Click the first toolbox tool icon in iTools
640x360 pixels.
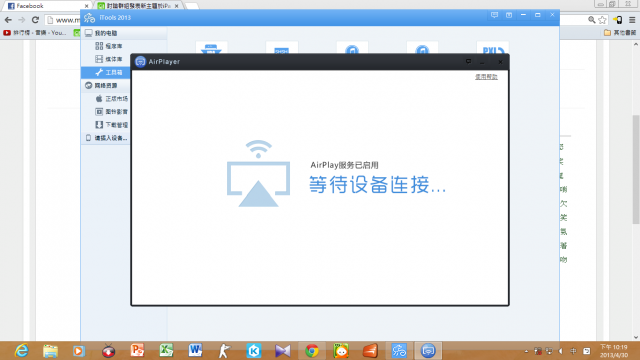[x=211, y=48]
